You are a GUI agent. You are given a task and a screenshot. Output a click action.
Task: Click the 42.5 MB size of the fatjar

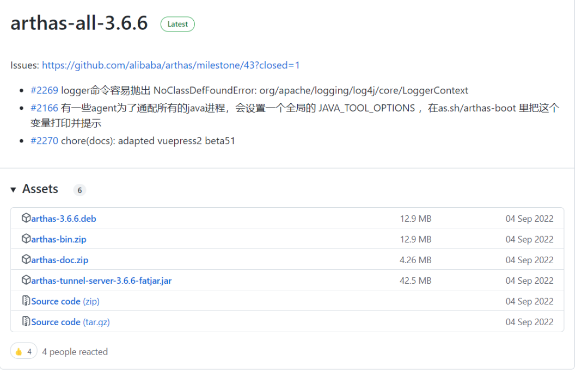415,281
